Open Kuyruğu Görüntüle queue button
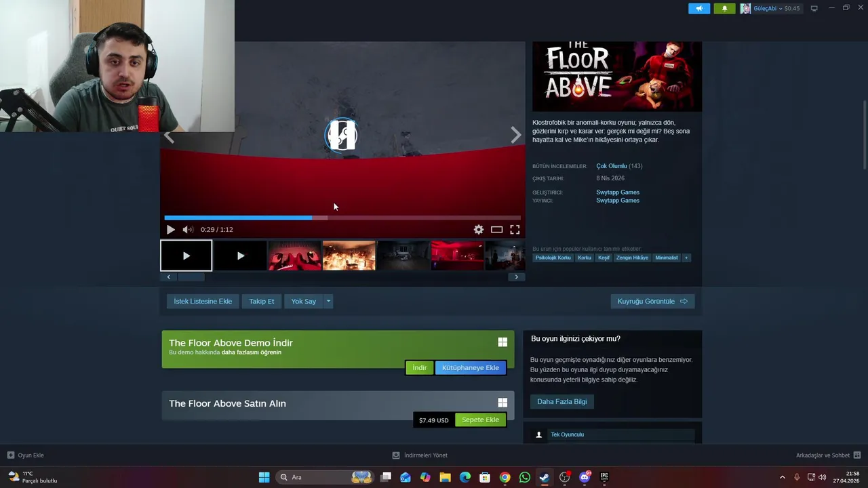 pos(652,301)
